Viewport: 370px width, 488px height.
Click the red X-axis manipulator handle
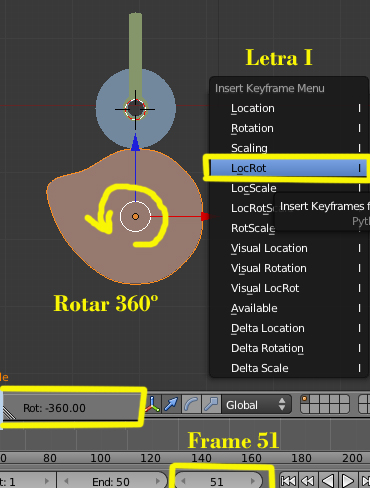coord(205,216)
